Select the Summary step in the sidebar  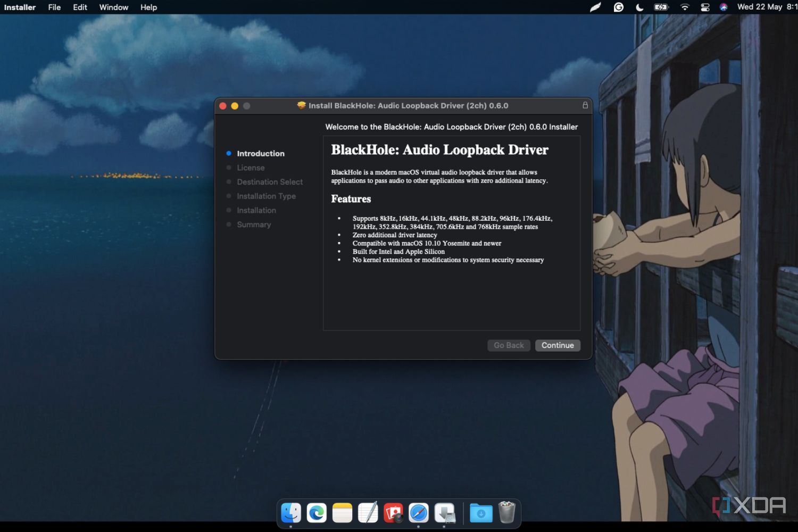point(254,225)
